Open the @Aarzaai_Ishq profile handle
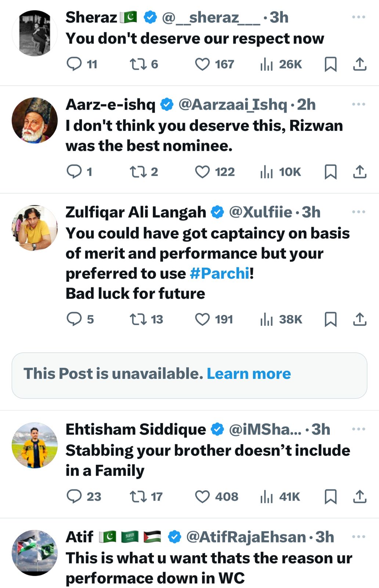379x588 pixels. (232, 105)
